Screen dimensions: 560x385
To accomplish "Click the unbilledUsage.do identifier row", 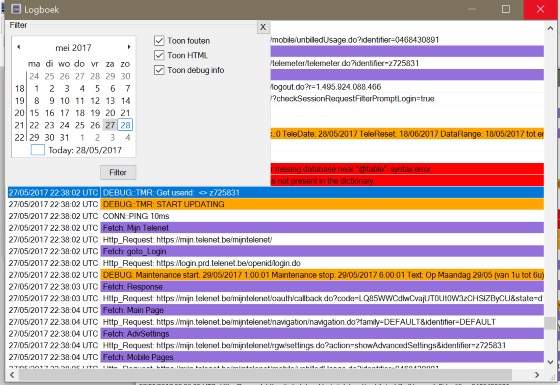I will 407,40.
